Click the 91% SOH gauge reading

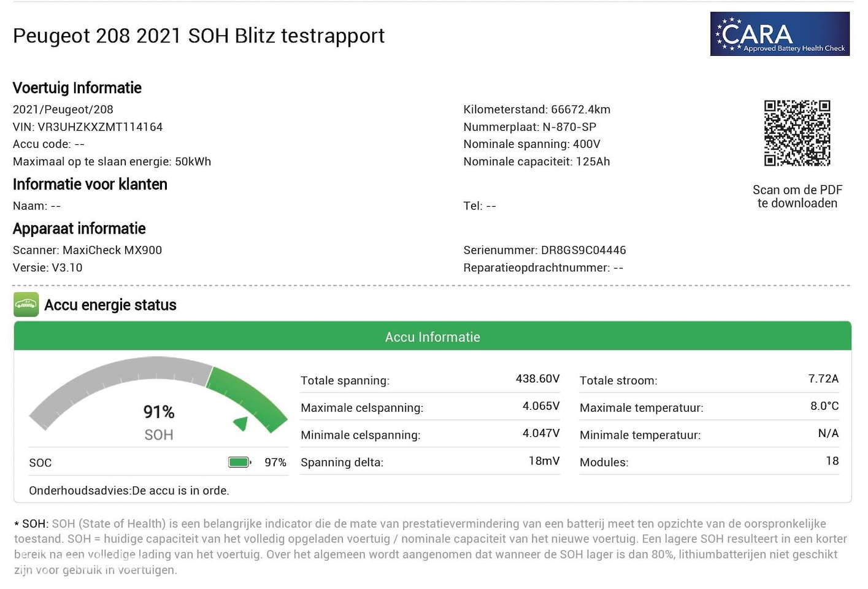[x=159, y=412]
